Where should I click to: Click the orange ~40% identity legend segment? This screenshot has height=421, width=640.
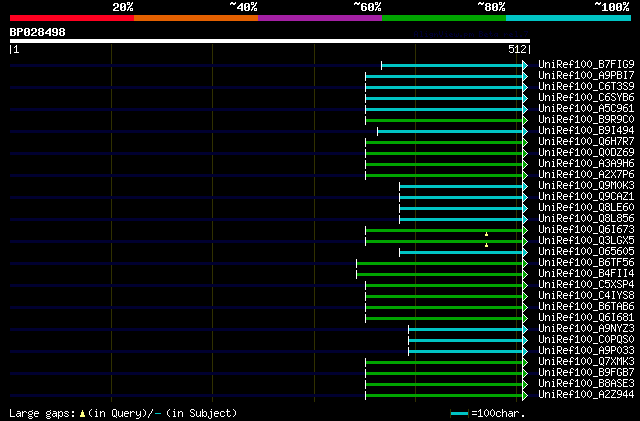(x=196, y=18)
